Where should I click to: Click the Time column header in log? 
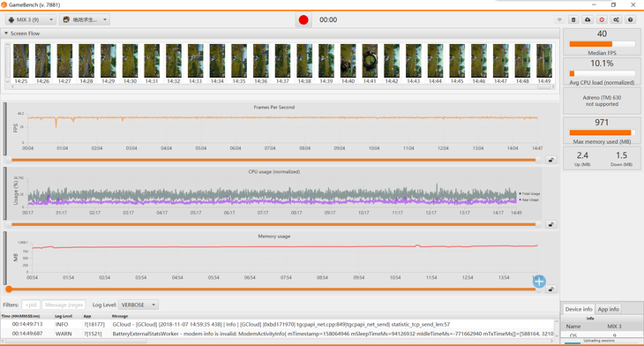tap(20, 316)
